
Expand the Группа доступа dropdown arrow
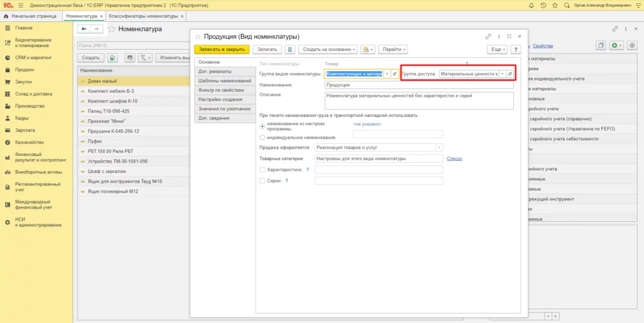point(502,74)
